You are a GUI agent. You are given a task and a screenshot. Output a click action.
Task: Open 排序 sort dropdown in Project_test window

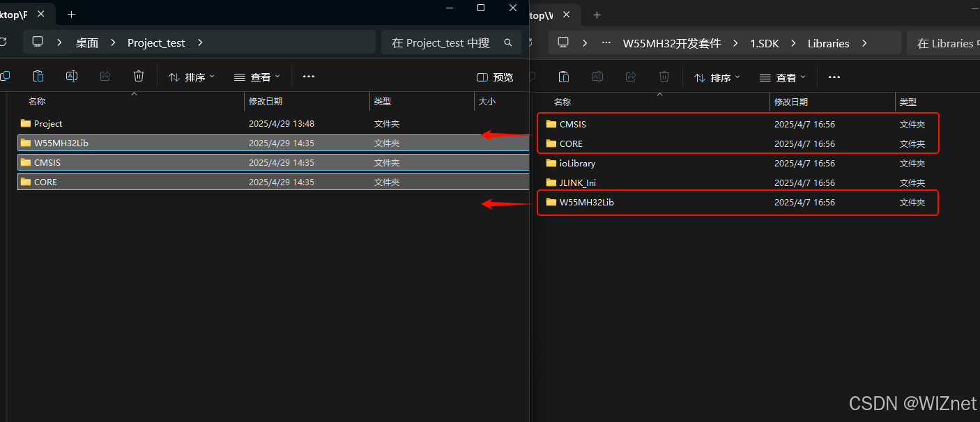192,77
